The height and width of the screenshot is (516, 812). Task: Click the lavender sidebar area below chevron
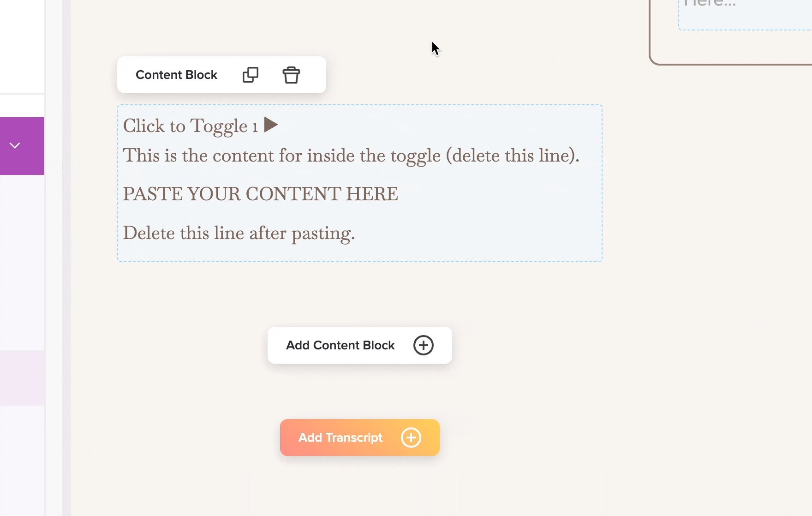(x=22, y=263)
